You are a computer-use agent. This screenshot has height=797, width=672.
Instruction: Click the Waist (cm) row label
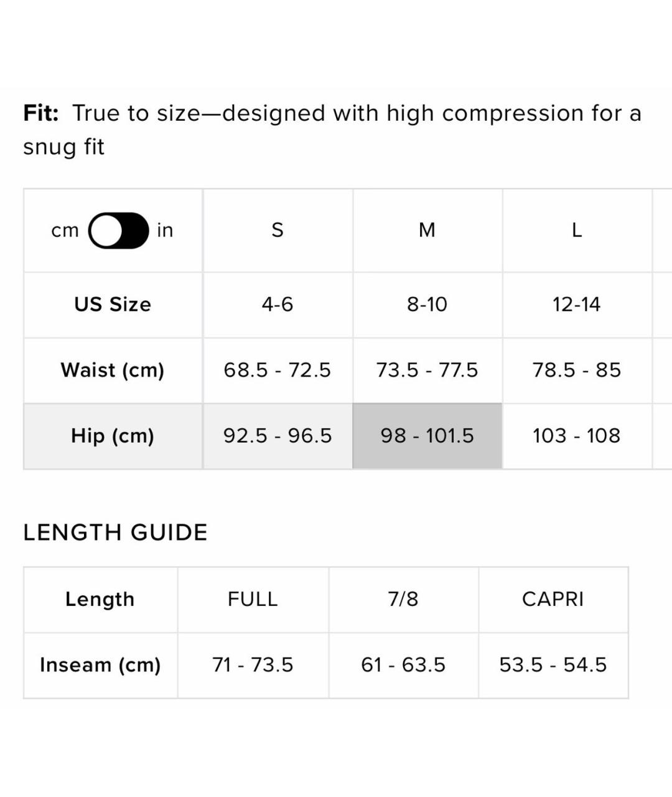pyautogui.click(x=113, y=370)
